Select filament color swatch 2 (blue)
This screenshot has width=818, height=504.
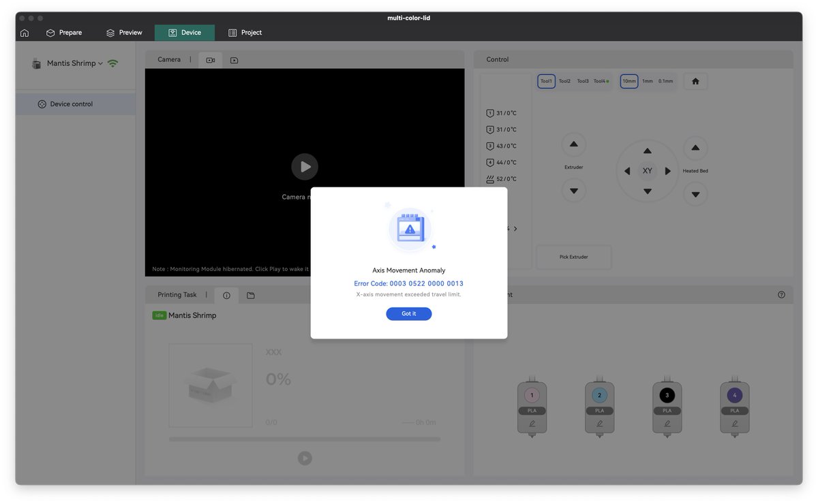click(600, 395)
